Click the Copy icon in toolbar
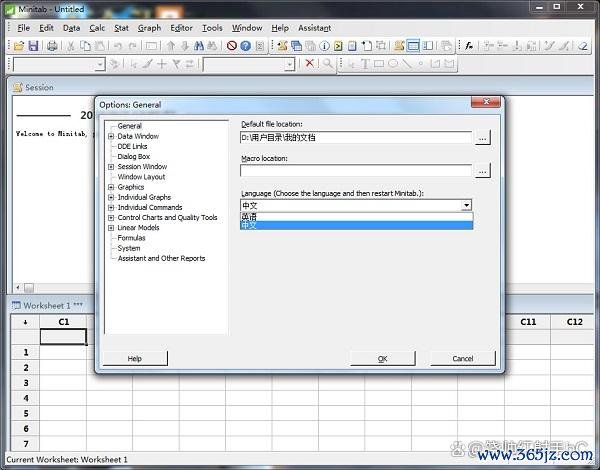 85,46
